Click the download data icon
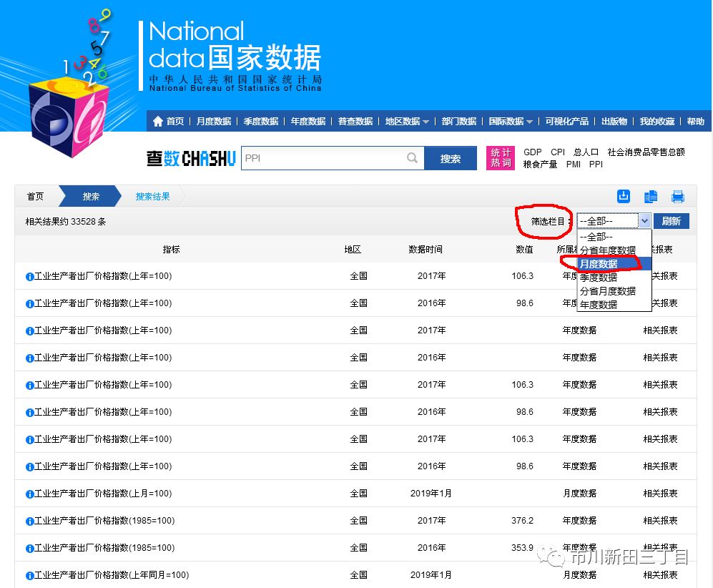Image resolution: width=713 pixels, height=588 pixels. coord(624,195)
